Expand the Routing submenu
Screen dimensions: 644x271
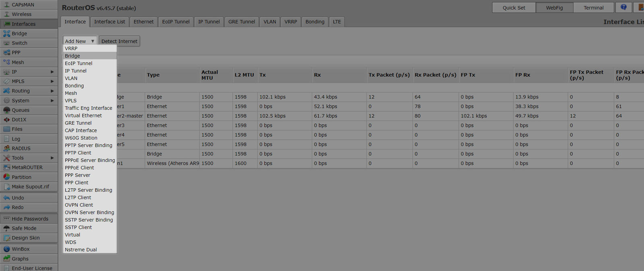coord(52,91)
